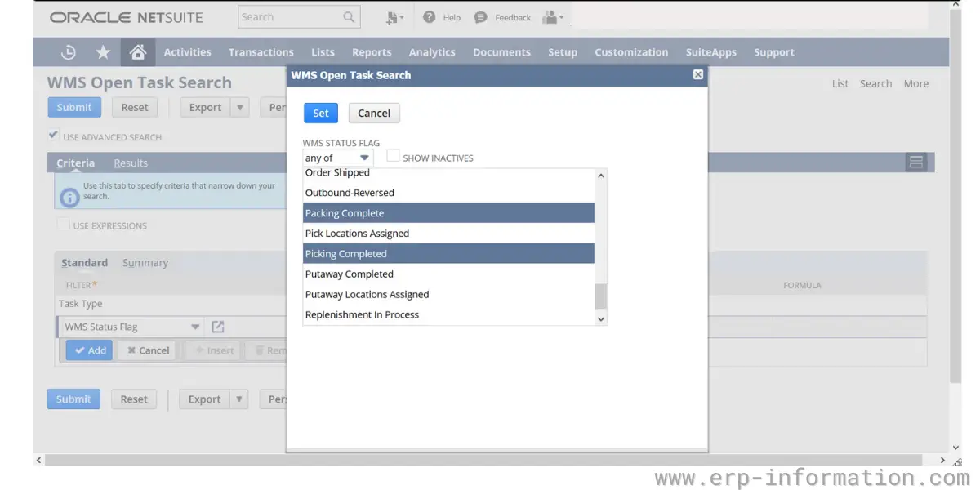
Task: Click the global Search input field
Action: point(290,17)
